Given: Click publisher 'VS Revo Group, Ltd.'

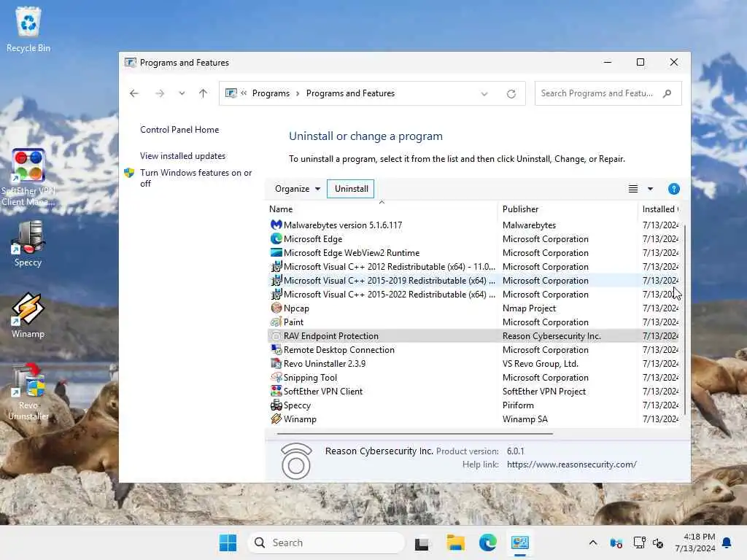Looking at the screenshot, I should click(x=541, y=363).
